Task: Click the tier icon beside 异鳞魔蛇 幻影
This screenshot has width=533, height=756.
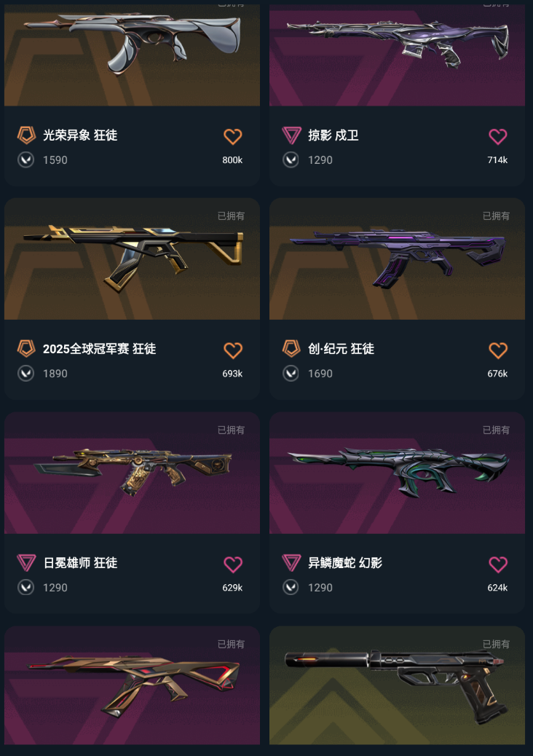Action: click(291, 563)
